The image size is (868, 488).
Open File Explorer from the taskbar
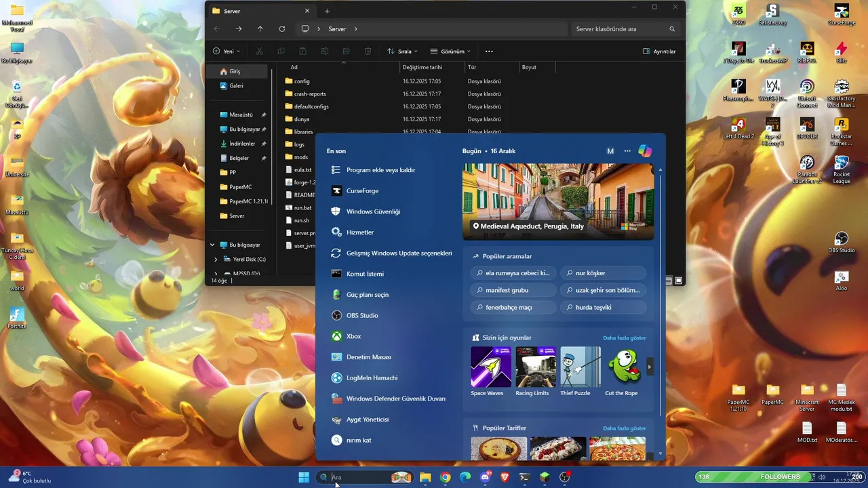425,477
